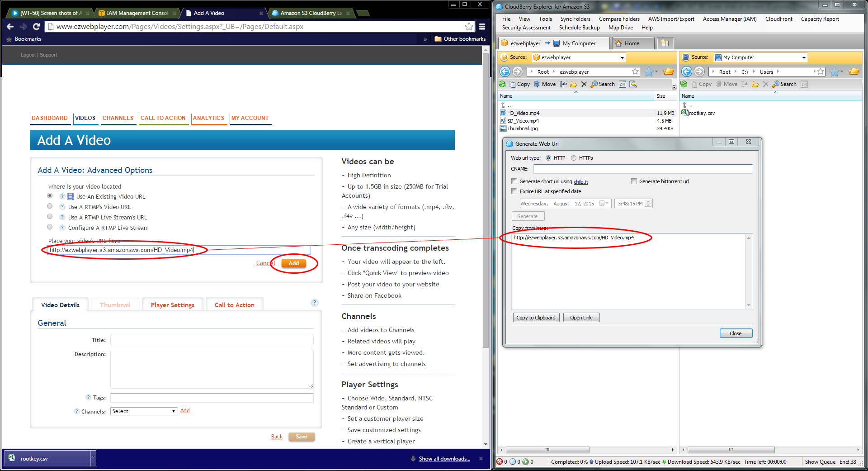
Task: Go to ANALYTICS navigation tab
Action: (x=208, y=118)
